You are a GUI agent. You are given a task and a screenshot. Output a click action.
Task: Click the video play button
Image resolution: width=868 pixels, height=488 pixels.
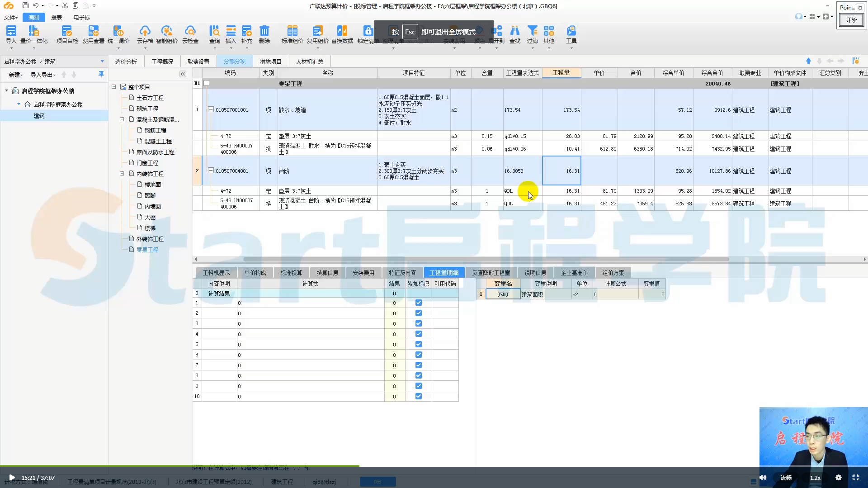tap(12, 478)
